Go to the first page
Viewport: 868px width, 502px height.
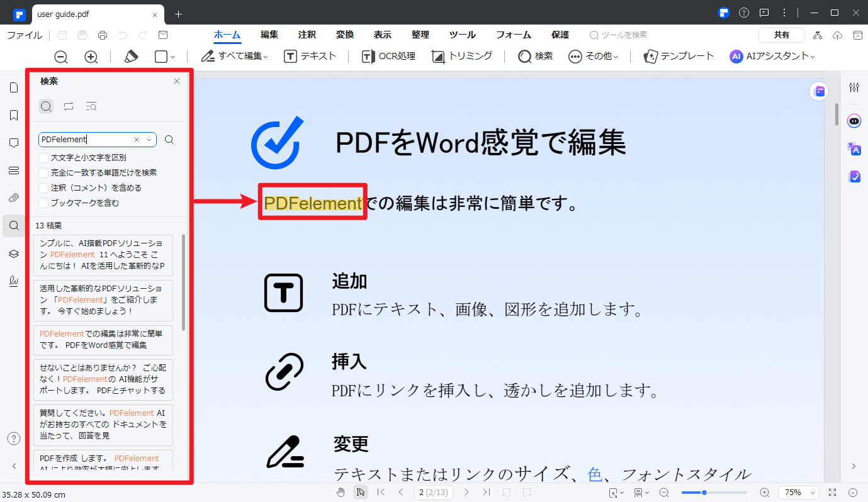(x=381, y=492)
